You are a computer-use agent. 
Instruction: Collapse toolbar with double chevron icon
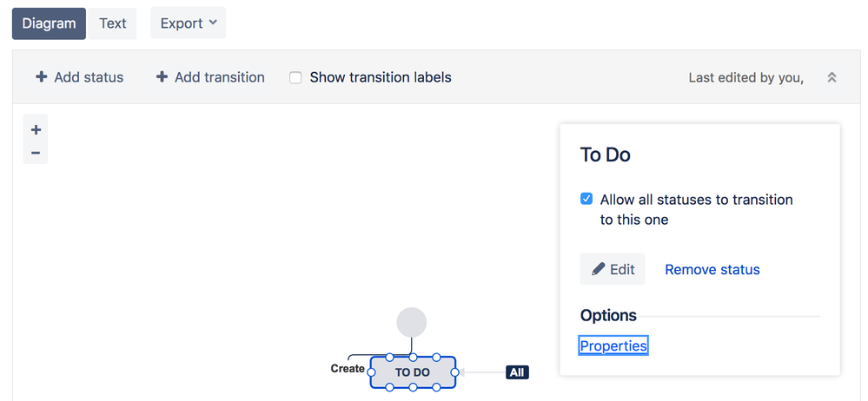click(832, 77)
